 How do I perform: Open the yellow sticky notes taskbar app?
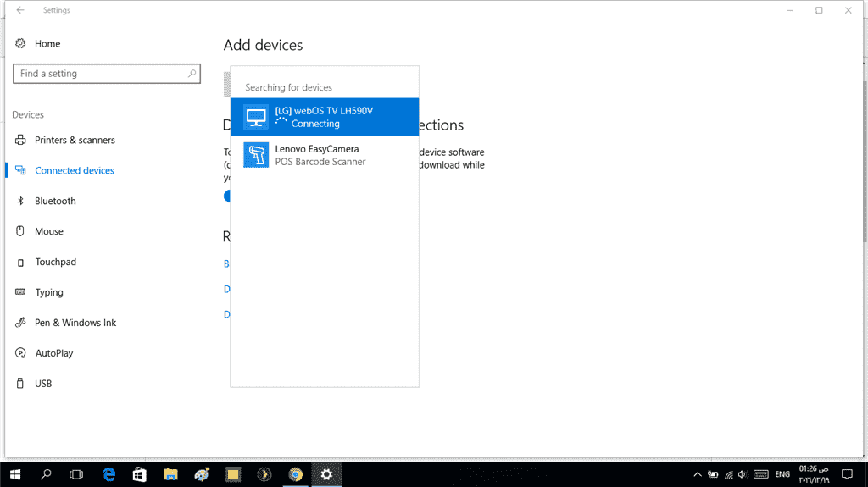[x=233, y=474]
